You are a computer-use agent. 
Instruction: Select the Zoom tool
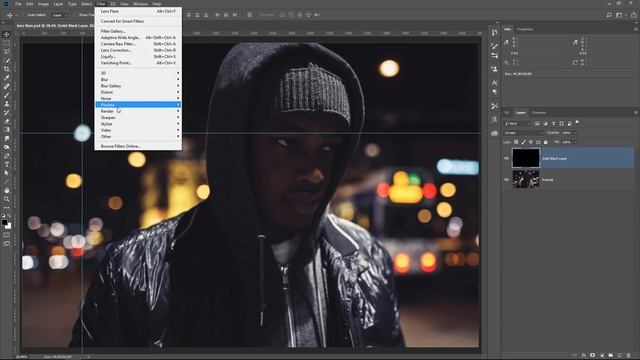coord(7,199)
